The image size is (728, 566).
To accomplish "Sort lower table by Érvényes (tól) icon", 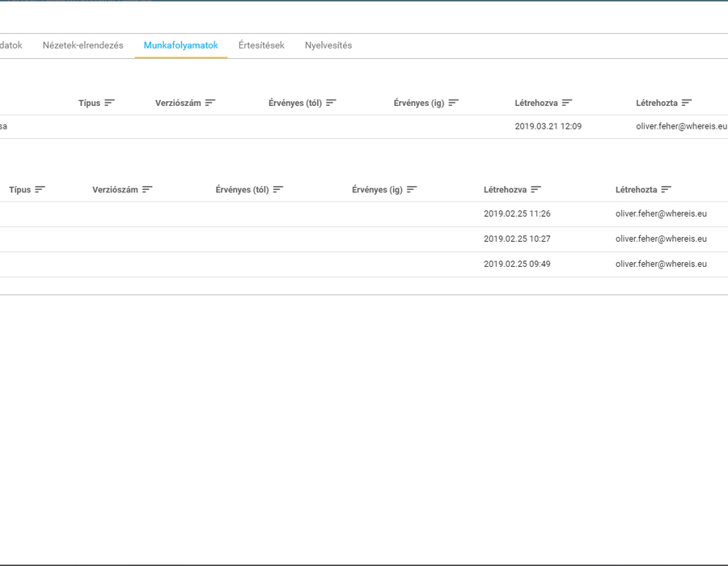I will (x=278, y=189).
